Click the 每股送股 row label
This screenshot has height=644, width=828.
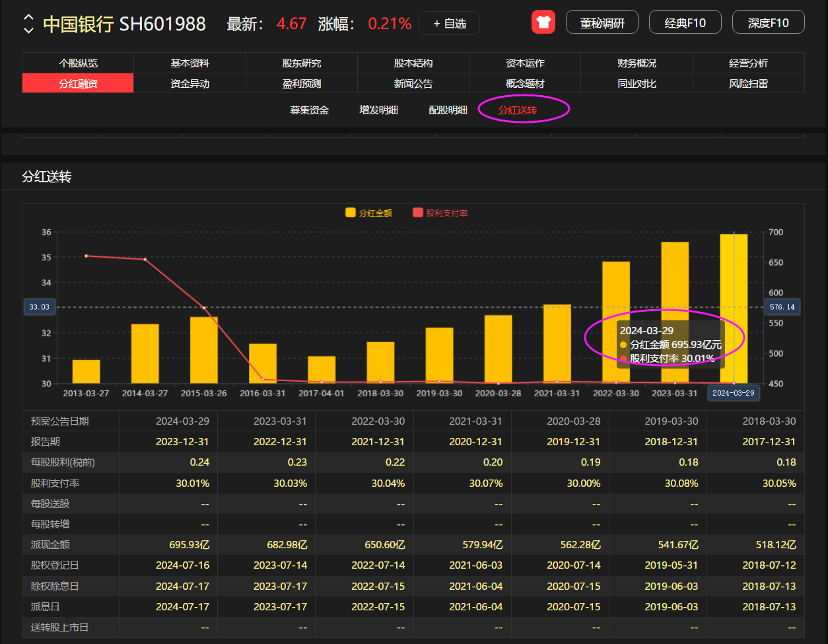coord(50,503)
